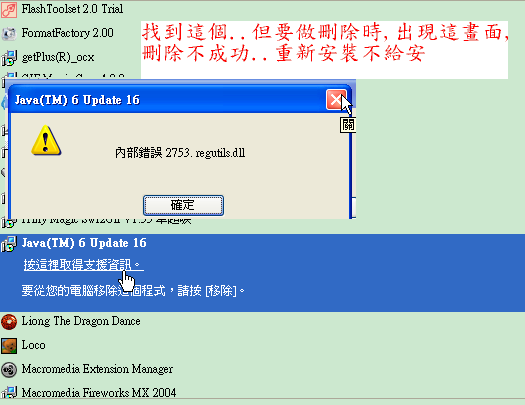The width and height of the screenshot is (525, 405).
Task: Select the FlashToolset 2.0 Trial entry text
Action: (x=72, y=9)
